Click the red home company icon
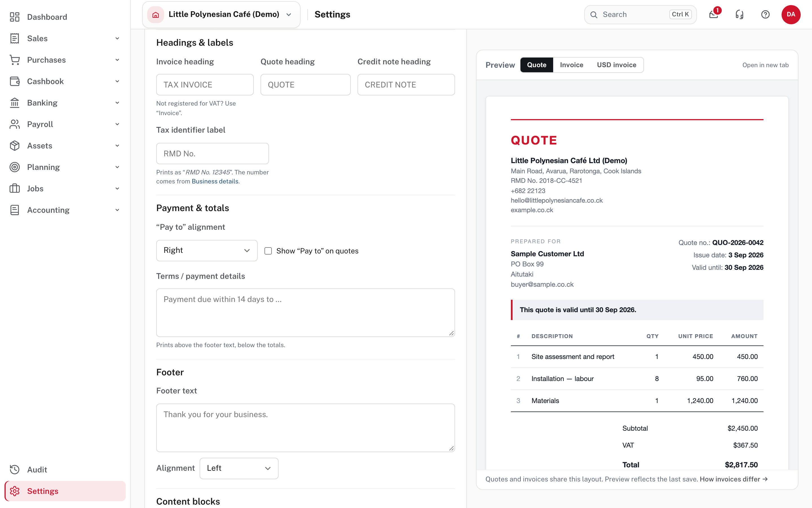The width and height of the screenshot is (812, 508). click(156, 14)
